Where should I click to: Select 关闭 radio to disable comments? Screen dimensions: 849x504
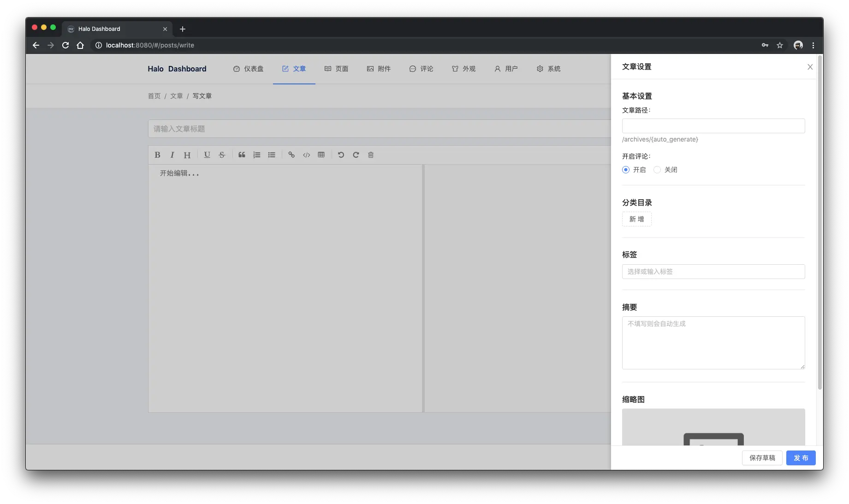[x=657, y=170]
